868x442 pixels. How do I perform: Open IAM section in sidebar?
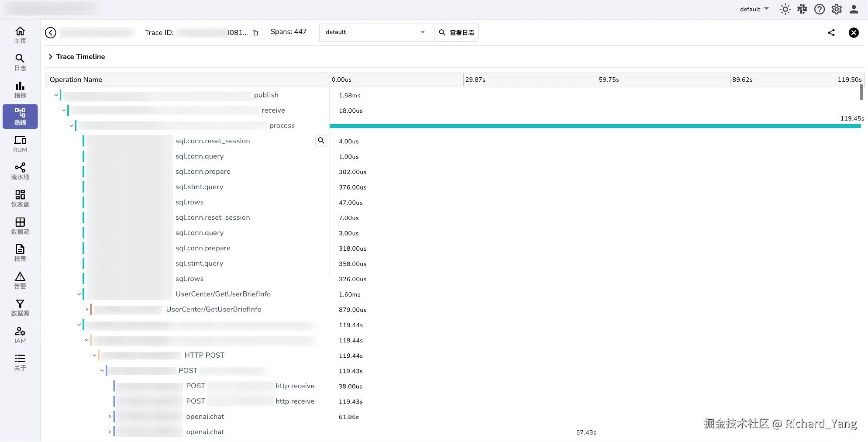pyautogui.click(x=20, y=335)
